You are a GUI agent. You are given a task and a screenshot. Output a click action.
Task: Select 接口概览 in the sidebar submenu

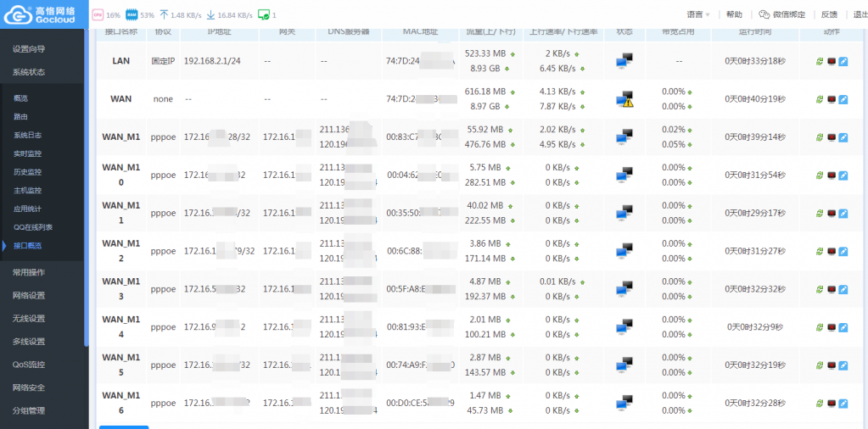(28, 246)
